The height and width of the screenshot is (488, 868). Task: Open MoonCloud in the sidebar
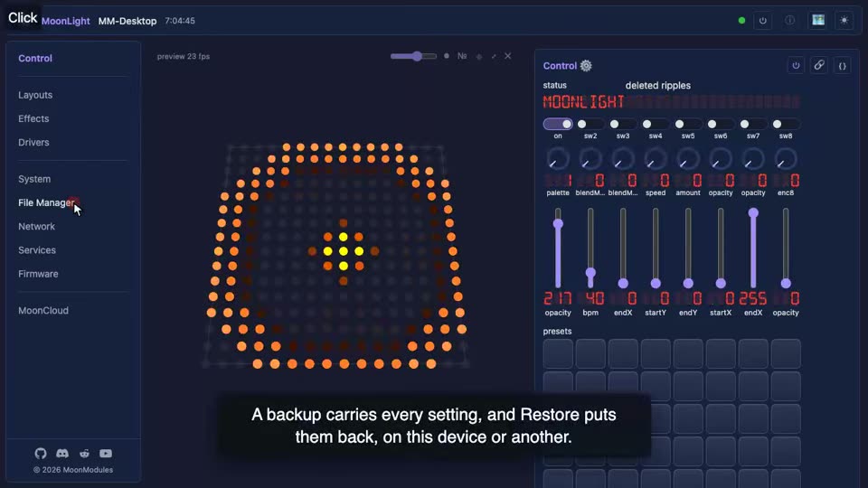(43, 310)
